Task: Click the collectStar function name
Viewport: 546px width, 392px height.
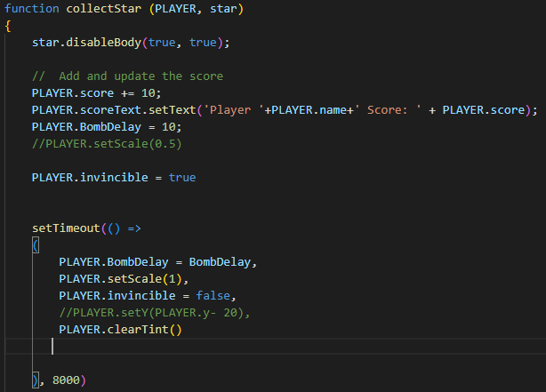Action: click(x=101, y=9)
